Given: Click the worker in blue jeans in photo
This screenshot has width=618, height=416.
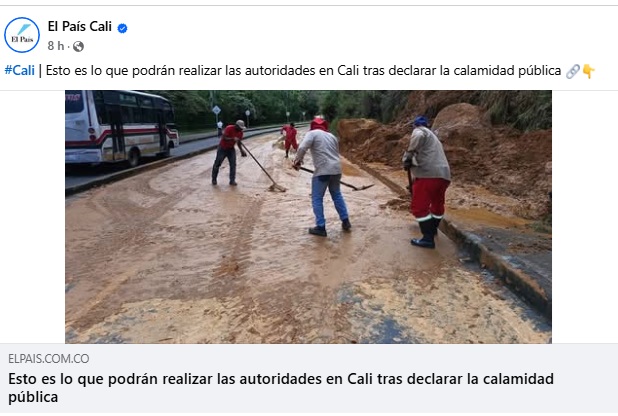Looking at the screenshot, I should [x=324, y=177].
